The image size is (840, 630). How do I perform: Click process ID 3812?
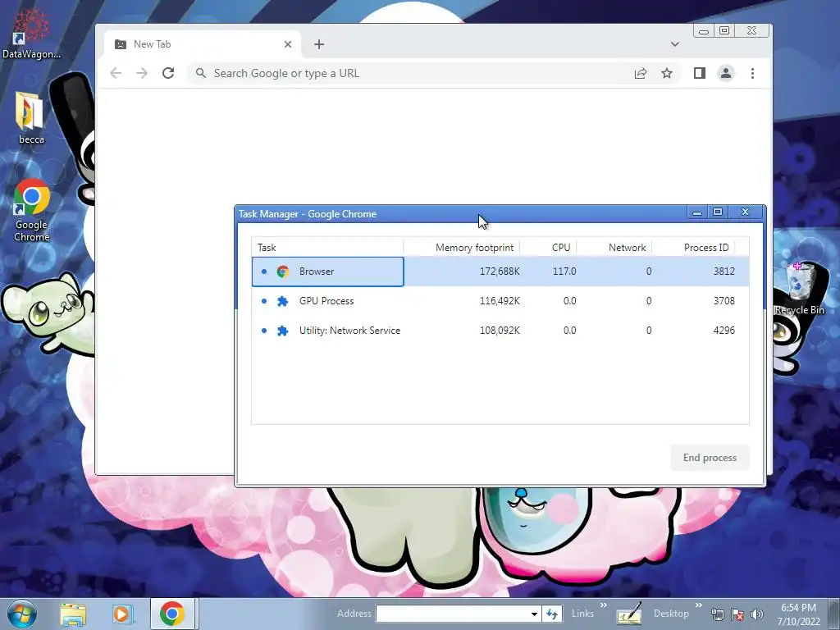pos(724,272)
